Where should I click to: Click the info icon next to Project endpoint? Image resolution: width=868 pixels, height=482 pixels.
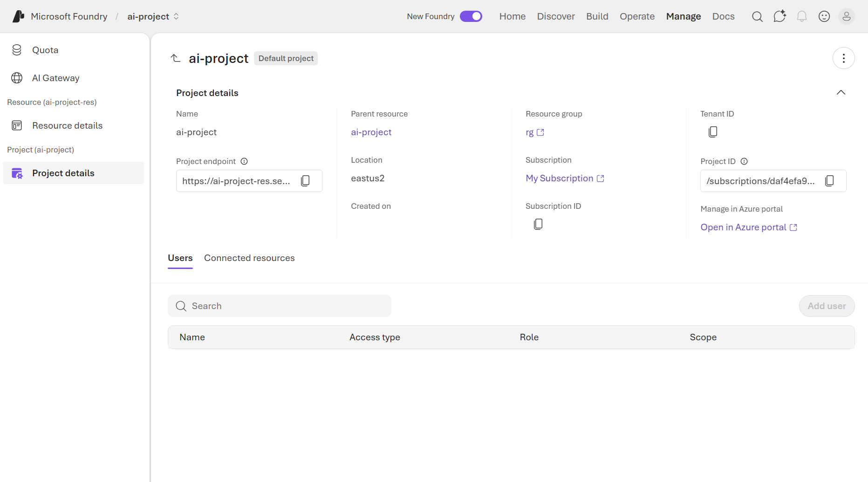tap(244, 161)
